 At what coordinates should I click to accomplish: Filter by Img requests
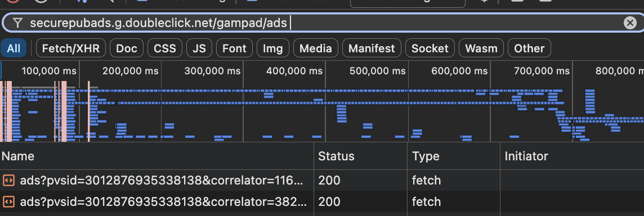tap(272, 48)
